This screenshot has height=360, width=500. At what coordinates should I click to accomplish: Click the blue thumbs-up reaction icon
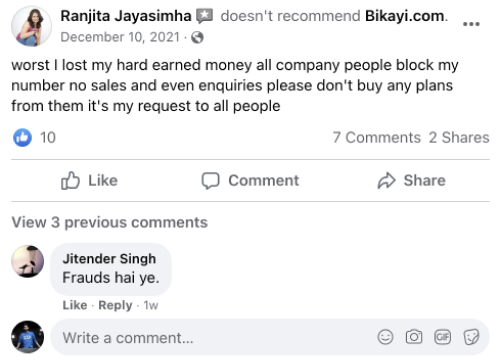click(x=22, y=137)
